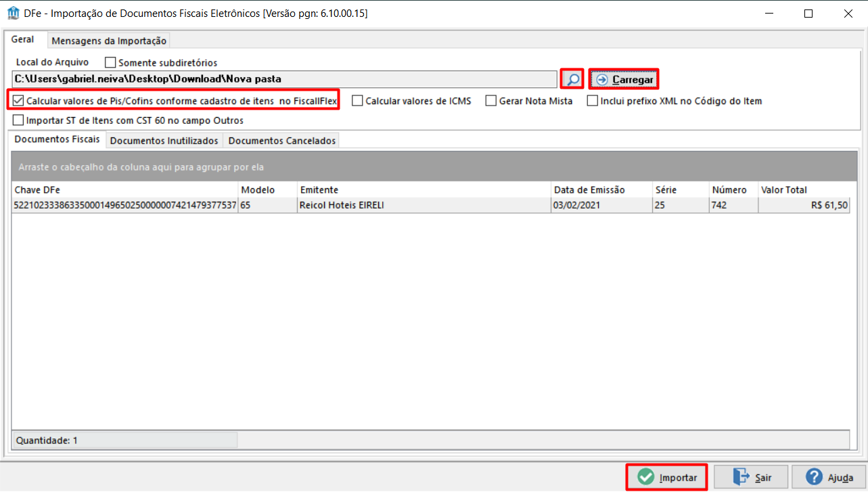
Task: Open Documentos Cancelados tab
Action: coord(281,141)
